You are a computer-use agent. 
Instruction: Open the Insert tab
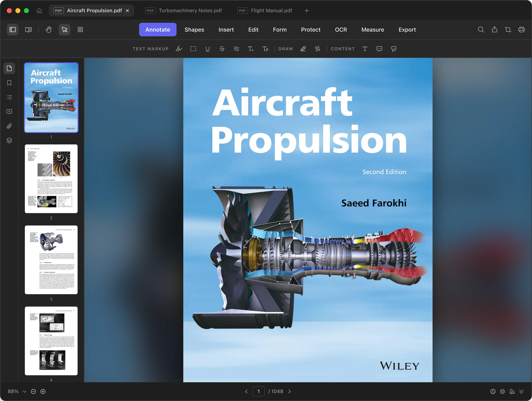[226, 30]
